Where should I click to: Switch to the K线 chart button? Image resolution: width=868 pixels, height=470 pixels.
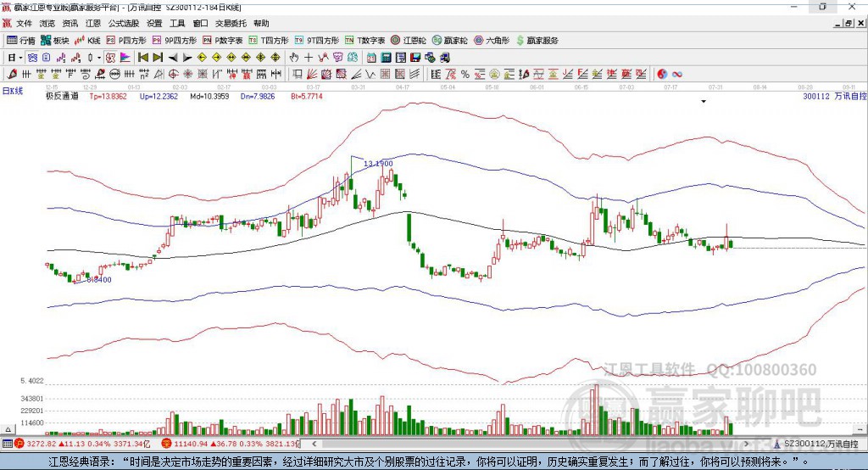coord(87,41)
